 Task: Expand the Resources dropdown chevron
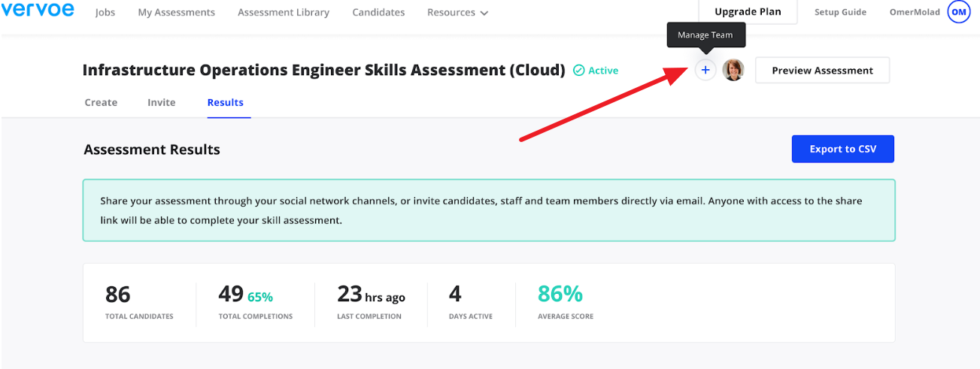pos(484,14)
